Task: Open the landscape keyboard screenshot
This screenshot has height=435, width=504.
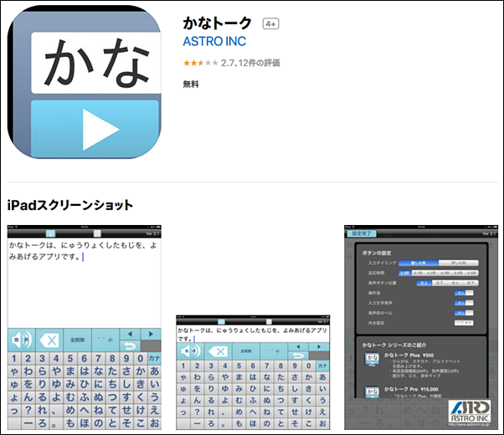Action: [253, 372]
